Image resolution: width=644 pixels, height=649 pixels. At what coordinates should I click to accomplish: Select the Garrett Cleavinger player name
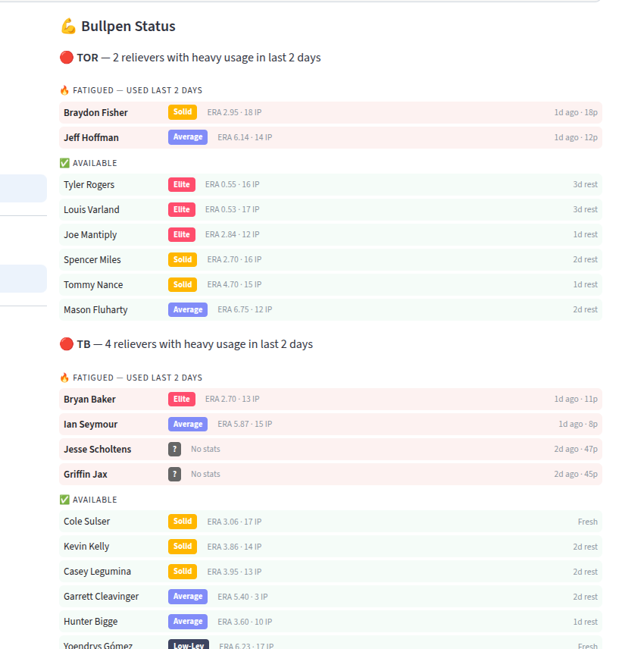(x=102, y=597)
